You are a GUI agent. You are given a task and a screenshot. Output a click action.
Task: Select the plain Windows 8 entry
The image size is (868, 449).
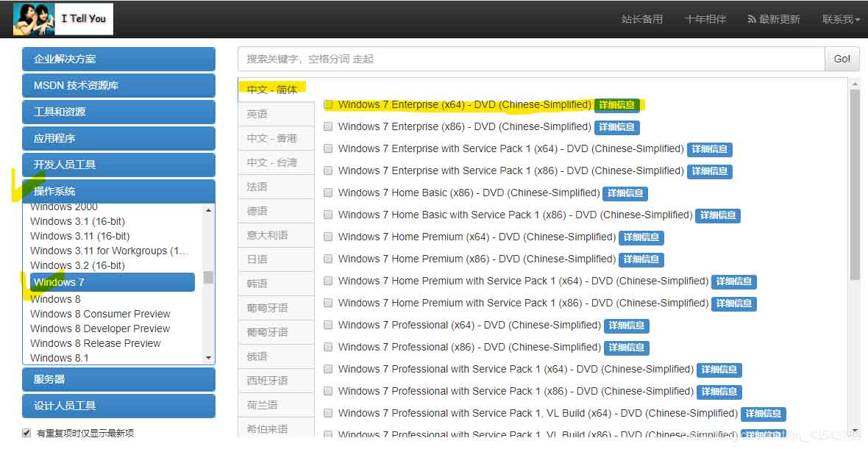[x=55, y=299]
